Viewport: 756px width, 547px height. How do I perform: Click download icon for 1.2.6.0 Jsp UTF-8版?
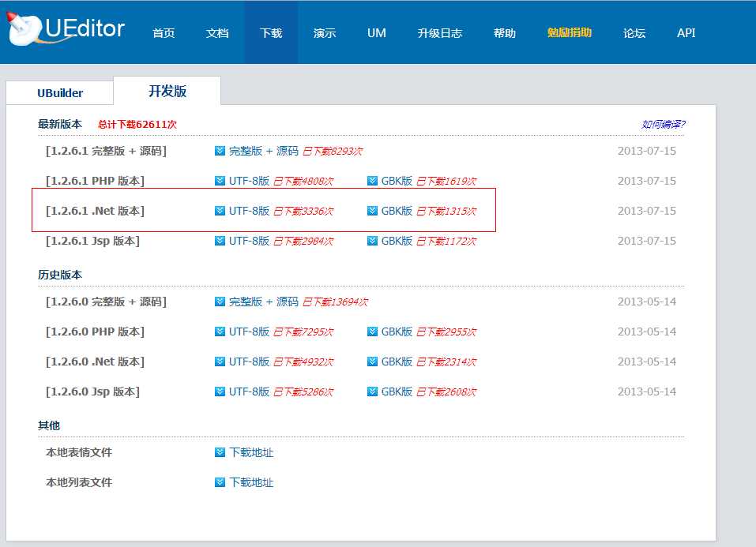coord(220,392)
